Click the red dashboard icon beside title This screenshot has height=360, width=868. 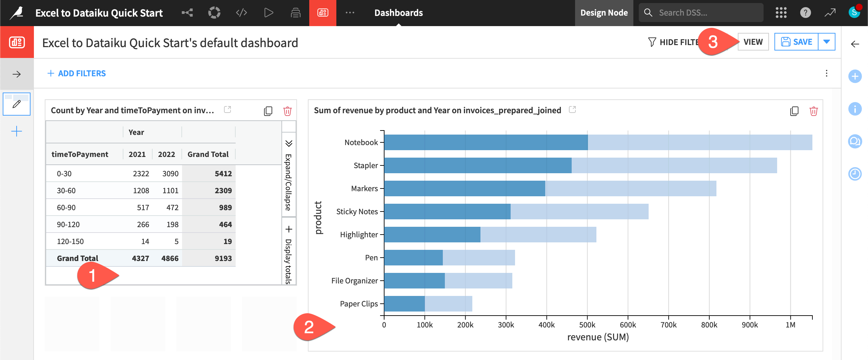pos(17,42)
